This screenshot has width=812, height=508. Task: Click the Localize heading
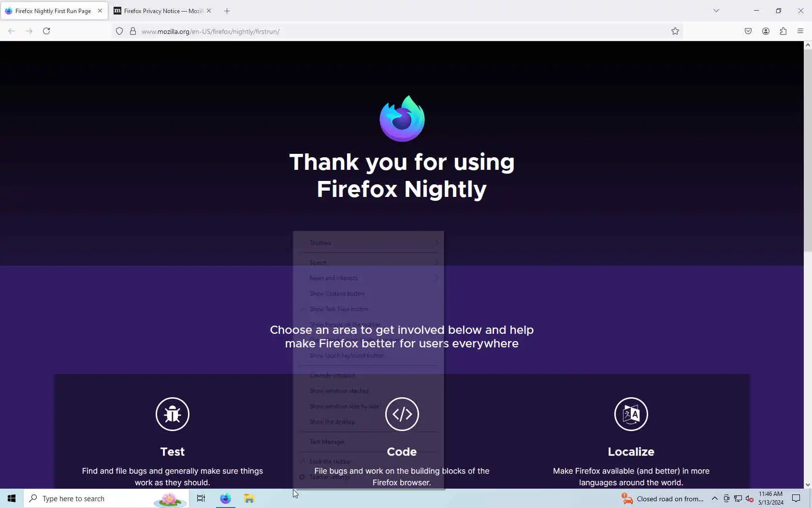coord(631,451)
